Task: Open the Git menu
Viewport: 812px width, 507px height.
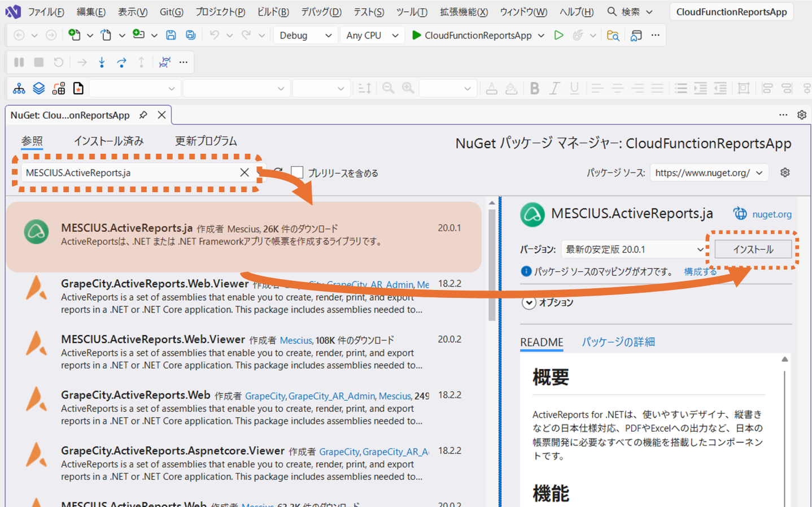Action: (171, 11)
